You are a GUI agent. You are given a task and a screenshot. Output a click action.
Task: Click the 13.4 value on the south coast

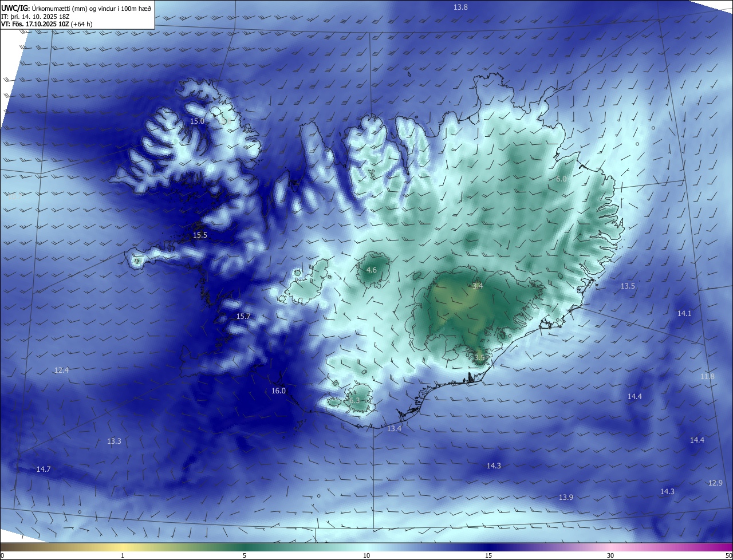394,429
